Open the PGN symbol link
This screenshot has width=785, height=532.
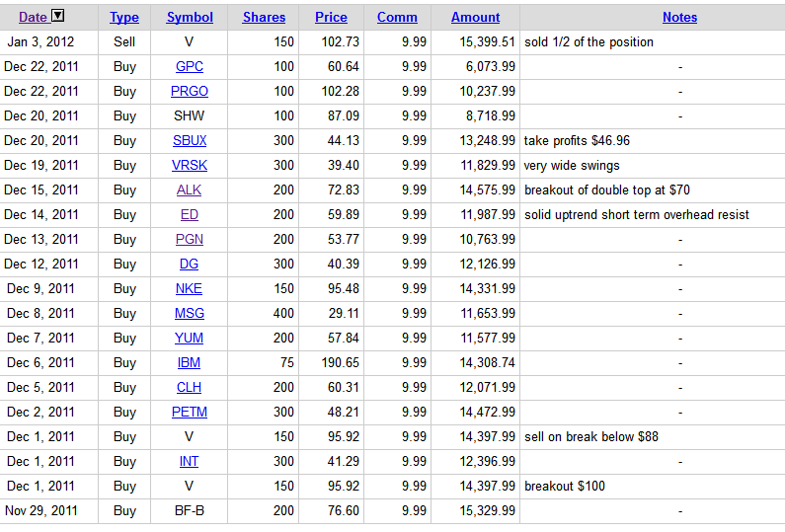(x=190, y=239)
